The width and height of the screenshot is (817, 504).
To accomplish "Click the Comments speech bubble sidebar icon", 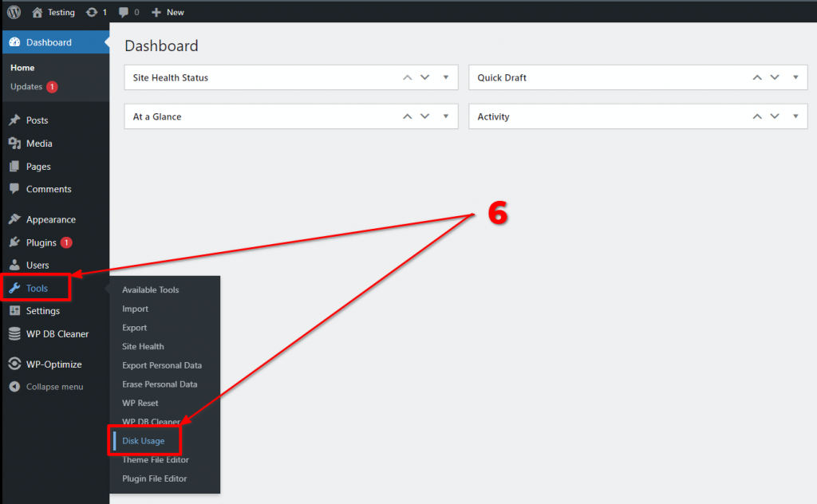I will coord(14,188).
